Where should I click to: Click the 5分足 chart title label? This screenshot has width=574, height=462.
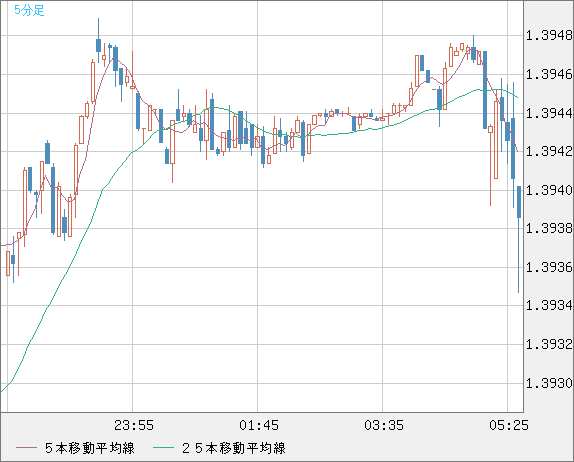29,10
